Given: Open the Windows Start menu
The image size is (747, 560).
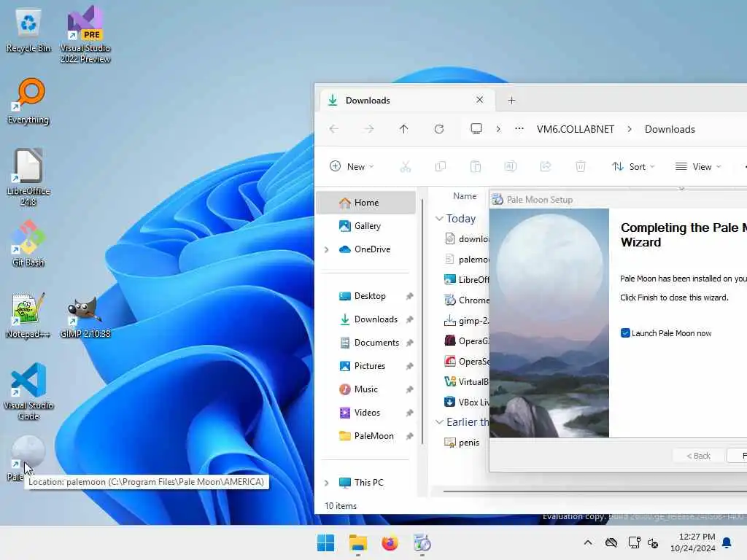Looking at the screenshot, I should pyautogui.click(x=326, y=542).
